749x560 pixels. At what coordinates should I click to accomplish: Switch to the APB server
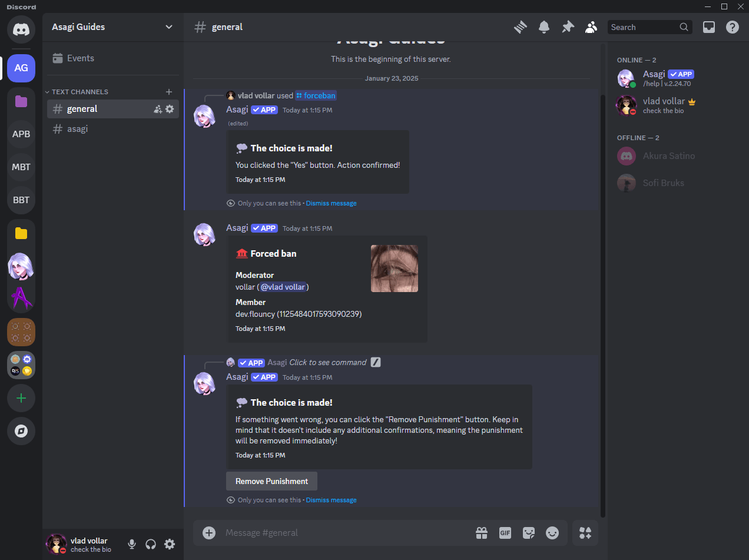(x=21, y=134)
